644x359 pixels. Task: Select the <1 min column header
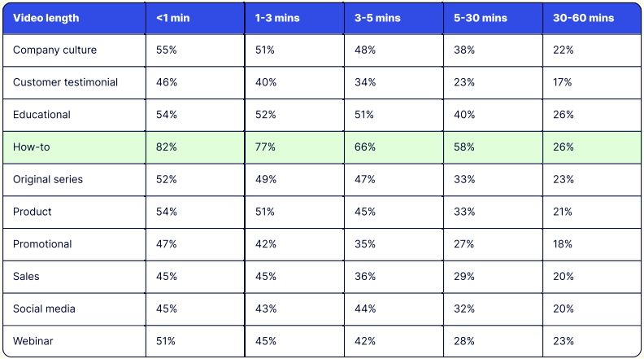pyautogui.click(x=172, y=18)
